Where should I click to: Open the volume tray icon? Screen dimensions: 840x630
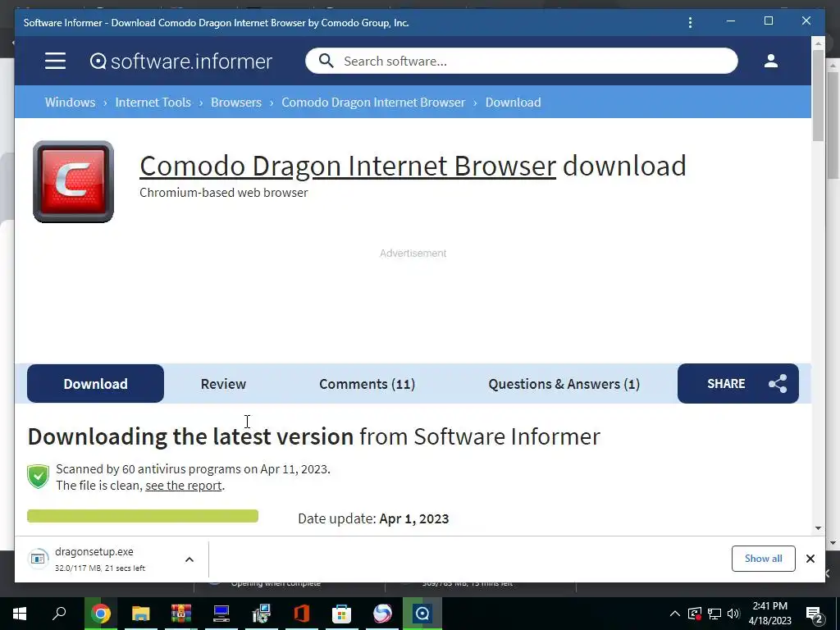733,614
